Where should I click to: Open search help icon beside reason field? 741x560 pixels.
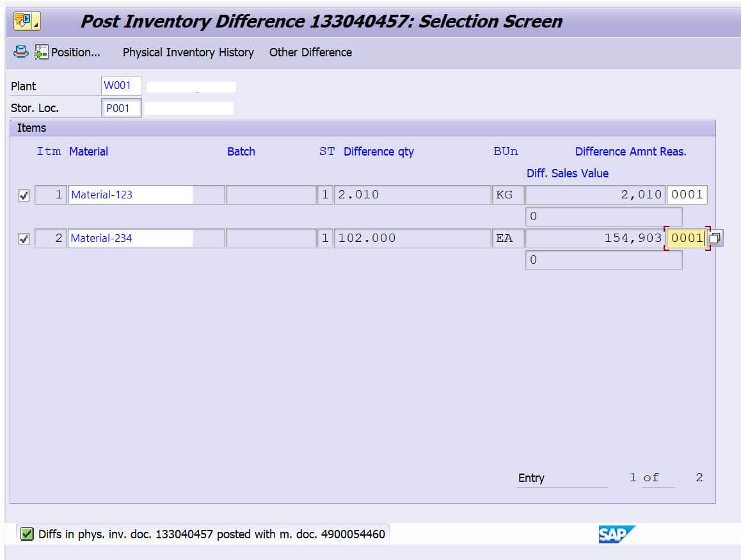coord(715,239)
